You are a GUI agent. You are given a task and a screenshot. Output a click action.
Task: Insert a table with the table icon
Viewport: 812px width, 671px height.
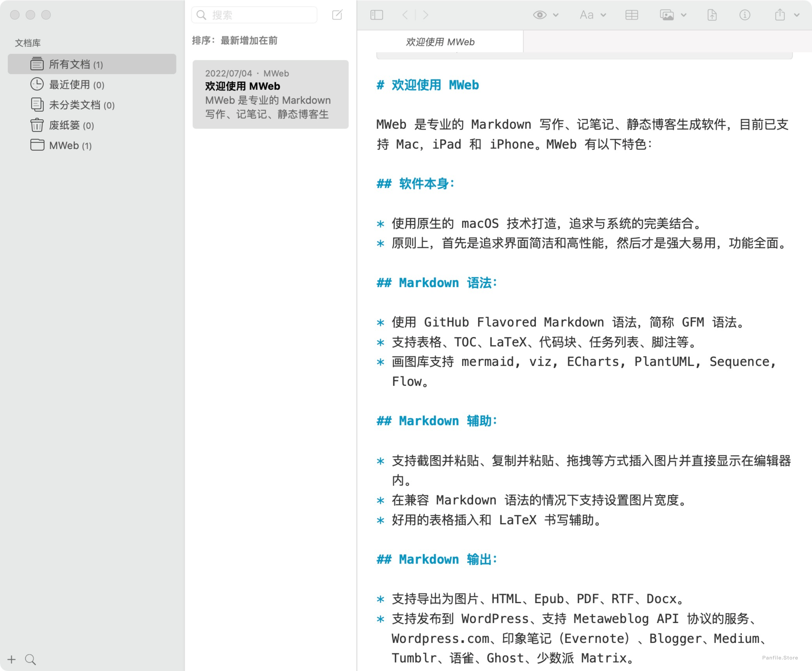pos(631,15)
